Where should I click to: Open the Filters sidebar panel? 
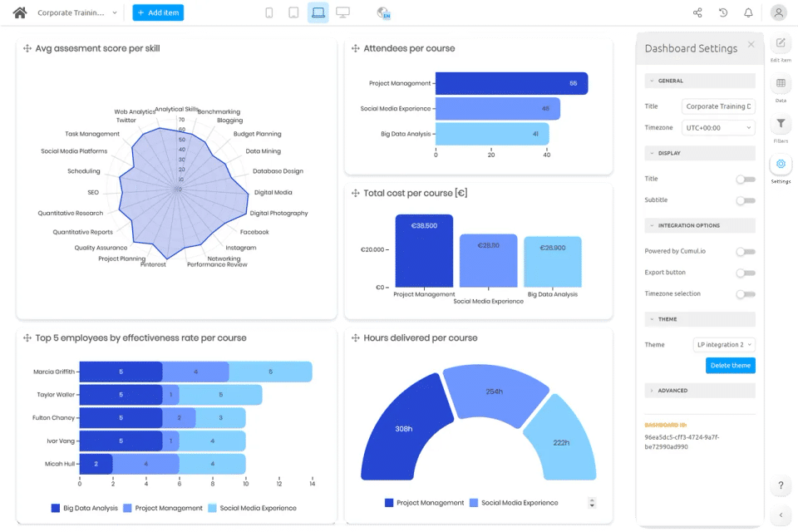tap(781, 128)
